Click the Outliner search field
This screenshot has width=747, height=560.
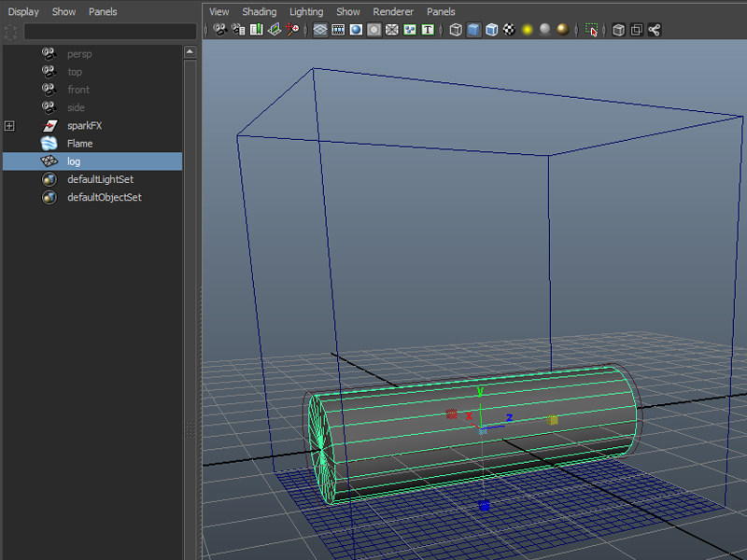coord(110,32)
